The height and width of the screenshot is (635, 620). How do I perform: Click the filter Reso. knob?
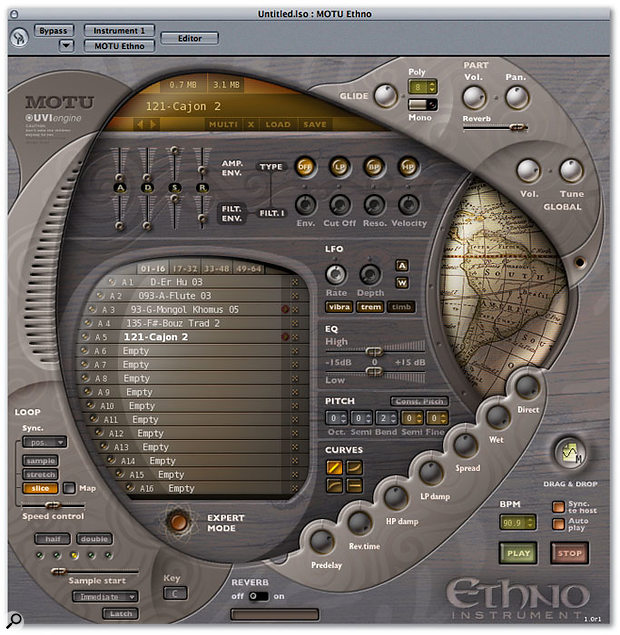click(x=374, y=205)
